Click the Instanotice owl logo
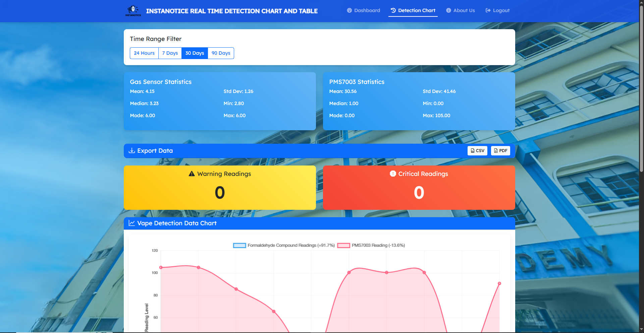The image size is (644, 333). coord(133,10)
